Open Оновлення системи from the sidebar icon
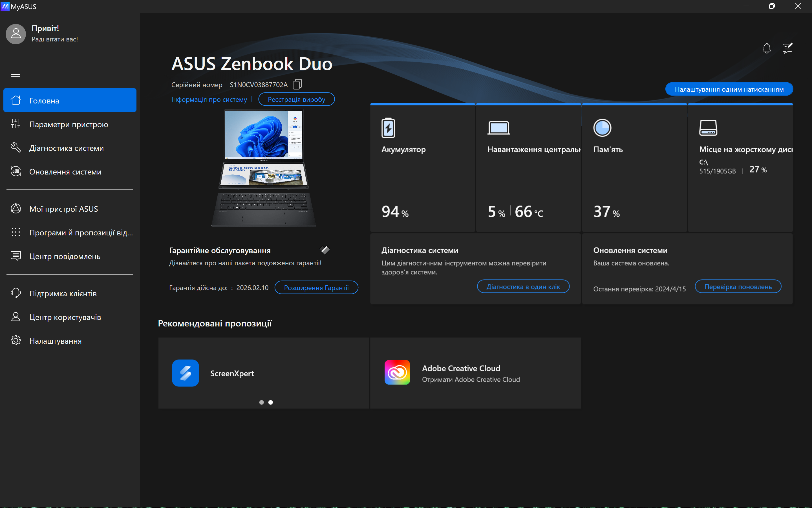The width and height of the screenshot is (812, 508). pos(16,171)
